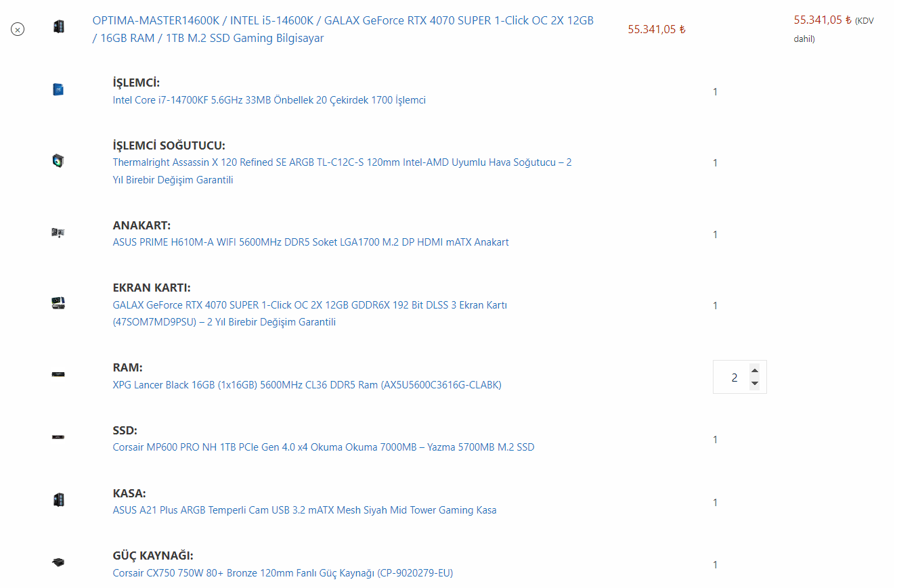Click the İŞLEMCİ SOĞUTUCU heading text
This screenshot has width=897, height=588.
169,145
